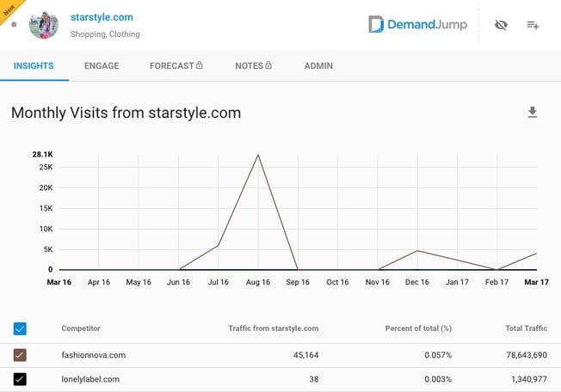The image size is (561, 392).
Task: Sort by Traffic from starstyle.com header
Action: tap(274, 328)
